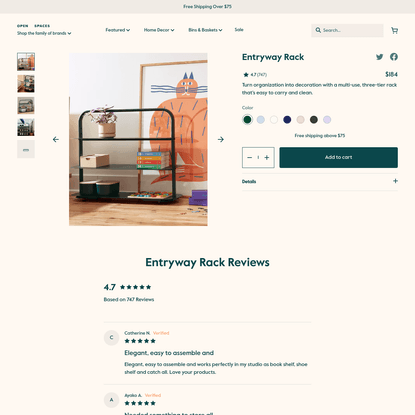Image resolution: width=415 pixels, height=415 pixels.
Task: Pick the light blue color option
Action: (261, 119)
